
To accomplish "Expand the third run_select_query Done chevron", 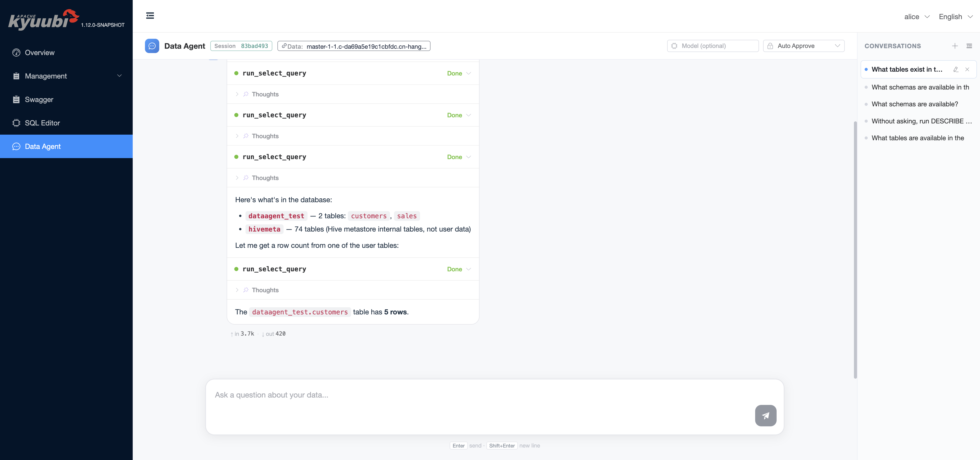I will [x=469, y=157].
